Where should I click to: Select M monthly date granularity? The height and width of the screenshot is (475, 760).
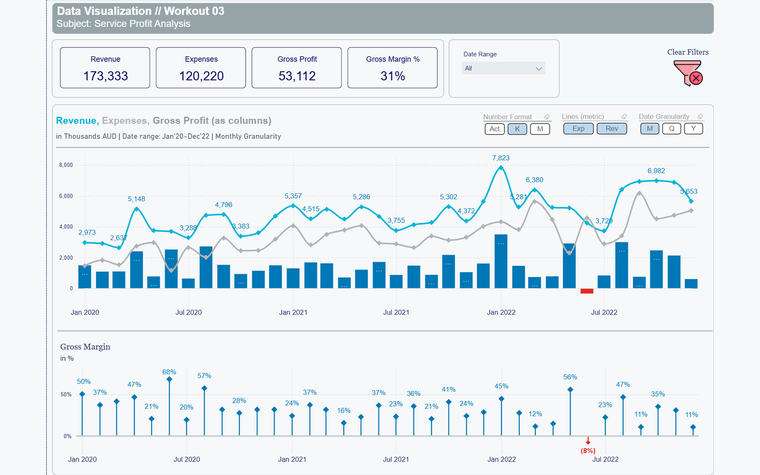coord(649,129)
